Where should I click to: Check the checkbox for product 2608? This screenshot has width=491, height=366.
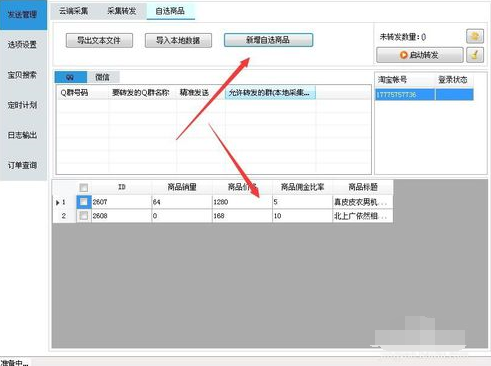[x=84, y=216]
